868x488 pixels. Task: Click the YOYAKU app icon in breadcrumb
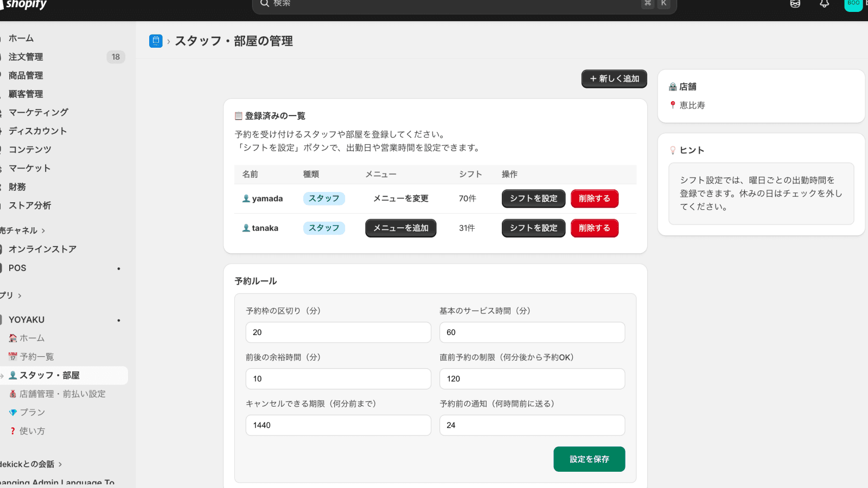pyautogui.click(x=156, y=41)
